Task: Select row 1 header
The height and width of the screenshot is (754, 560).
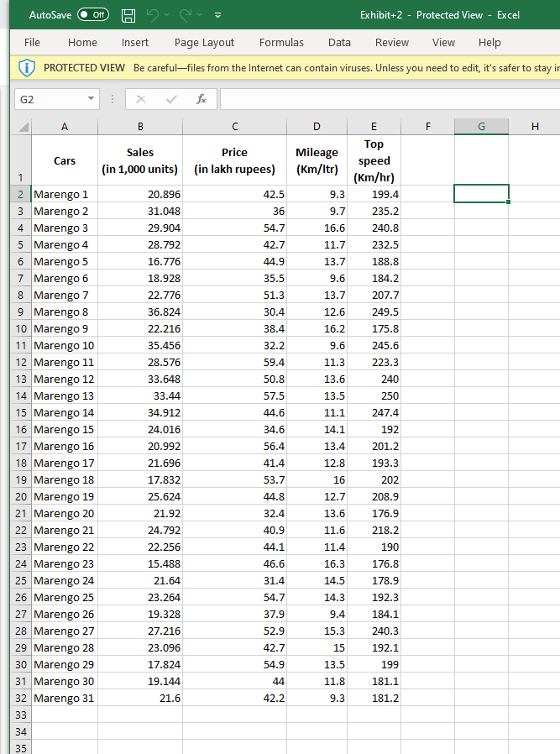Action: tap(21, 160)
